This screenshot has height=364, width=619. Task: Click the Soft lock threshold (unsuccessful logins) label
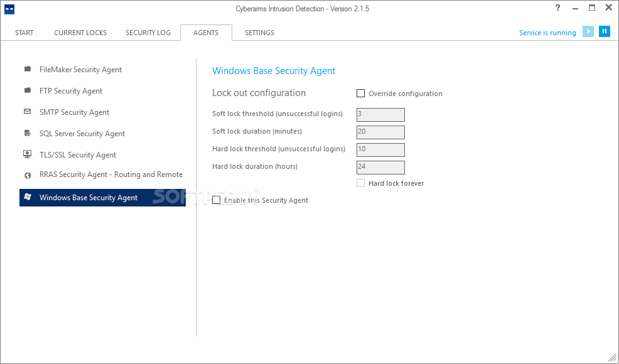277,114
